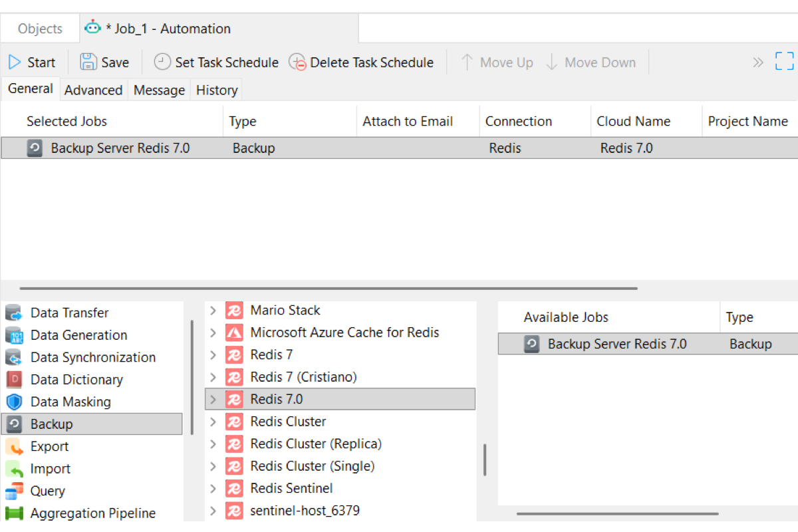Toggle full screen focus icon
This screenshot has height=532, width=798.
tap(785, 61)
